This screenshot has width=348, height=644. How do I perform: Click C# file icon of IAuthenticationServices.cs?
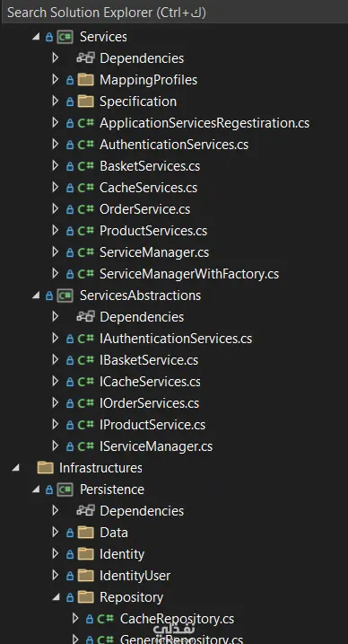(86, 339)
